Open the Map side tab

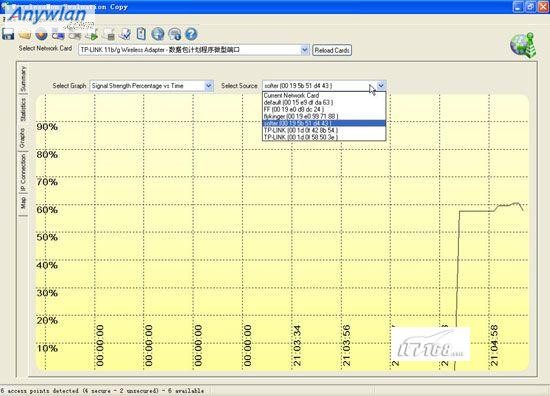(23, 203)
